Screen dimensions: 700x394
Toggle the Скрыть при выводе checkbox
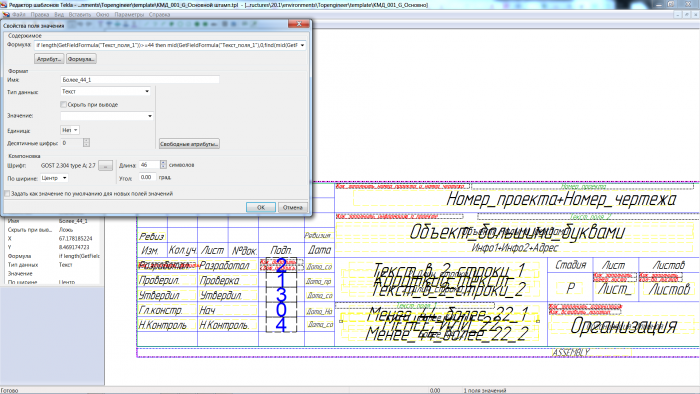click(63, 104)
